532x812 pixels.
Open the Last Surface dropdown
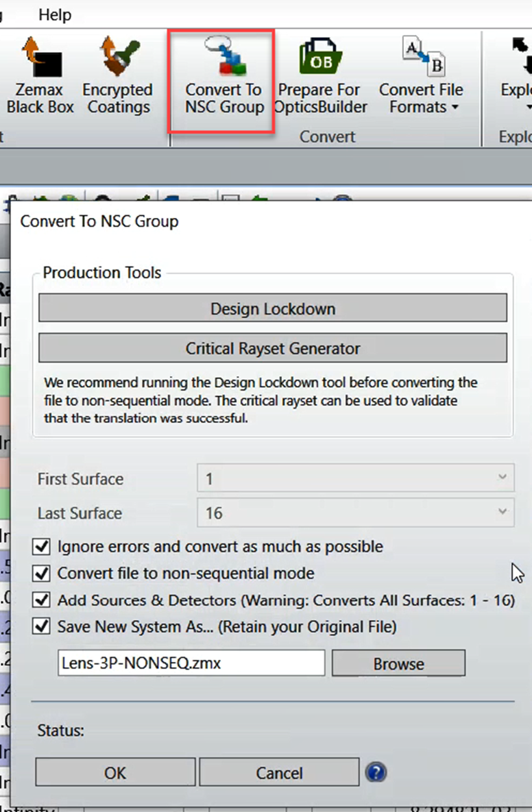click(503, 512)
